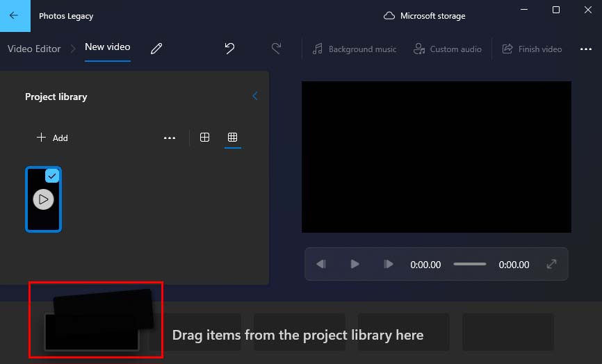Click the current time 0:00.00 left of seek bar
This screenshot has width=602, height=364.
[425, 265]
